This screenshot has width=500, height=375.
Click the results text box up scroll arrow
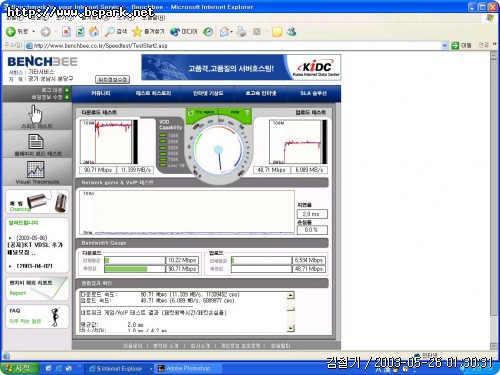tap(290, 295)
